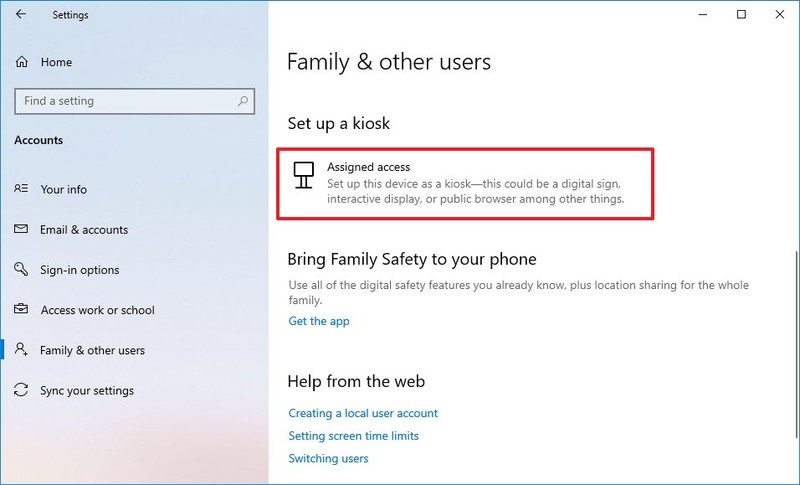The height and width of the screenshot is (485, 800).
Task: Open Your info page
Action: (63, 189)
